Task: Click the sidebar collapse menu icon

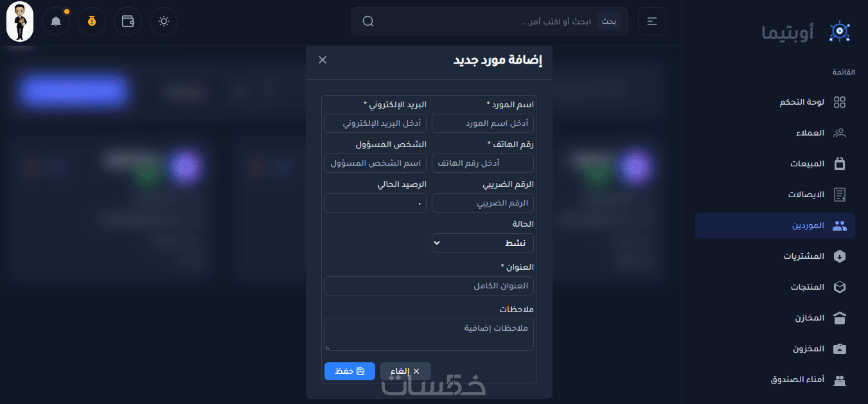Action: (652, 21)
